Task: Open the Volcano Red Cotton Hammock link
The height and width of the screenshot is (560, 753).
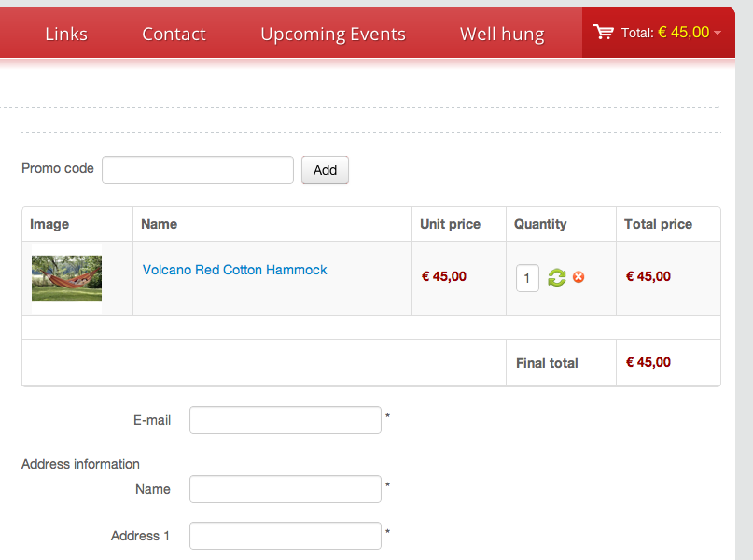Action: [x=235, y=270]
